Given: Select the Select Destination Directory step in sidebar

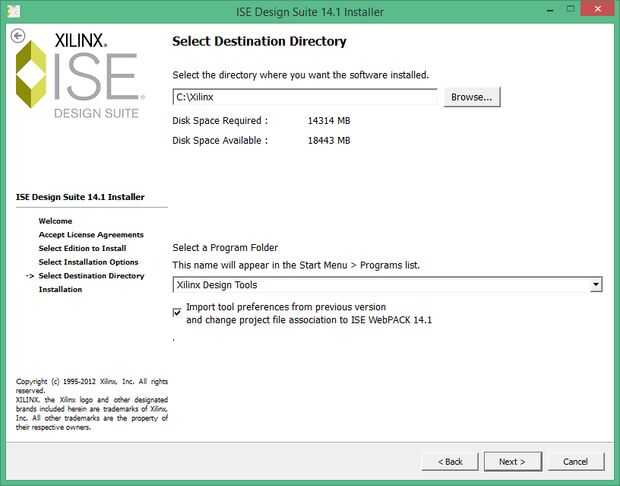Looking at the screenshot, I should tap(91, 276).
